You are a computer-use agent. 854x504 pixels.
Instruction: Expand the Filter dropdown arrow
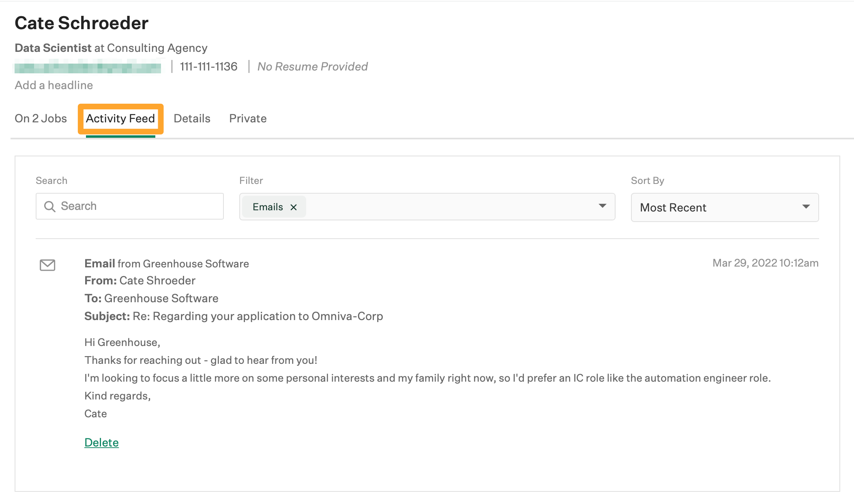coord(603,206)
